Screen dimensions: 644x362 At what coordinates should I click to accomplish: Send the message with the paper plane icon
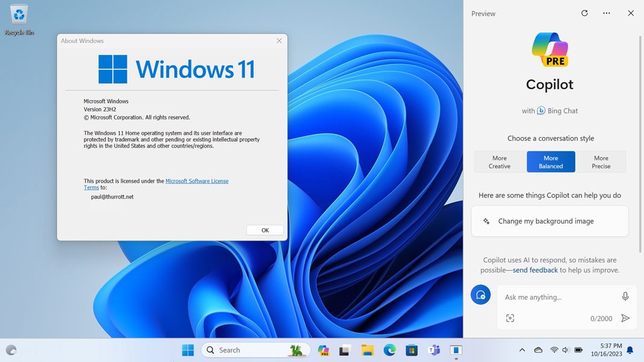(x=625, y=318)
